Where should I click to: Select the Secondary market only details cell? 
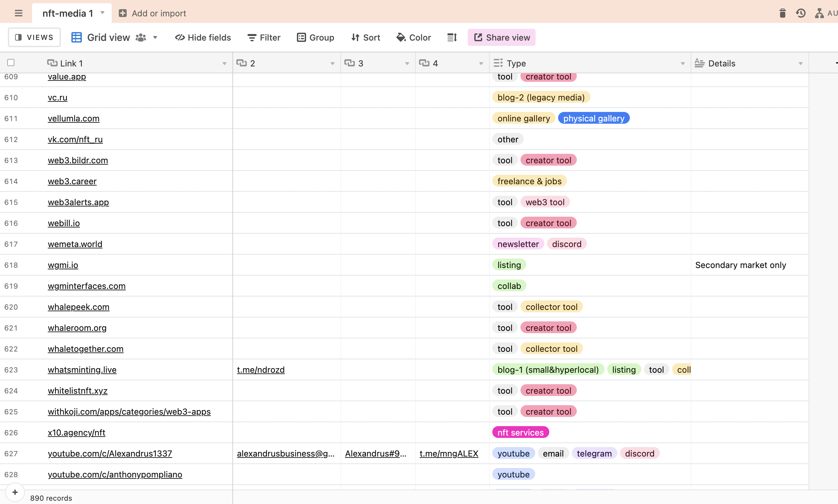click(749, 265)
